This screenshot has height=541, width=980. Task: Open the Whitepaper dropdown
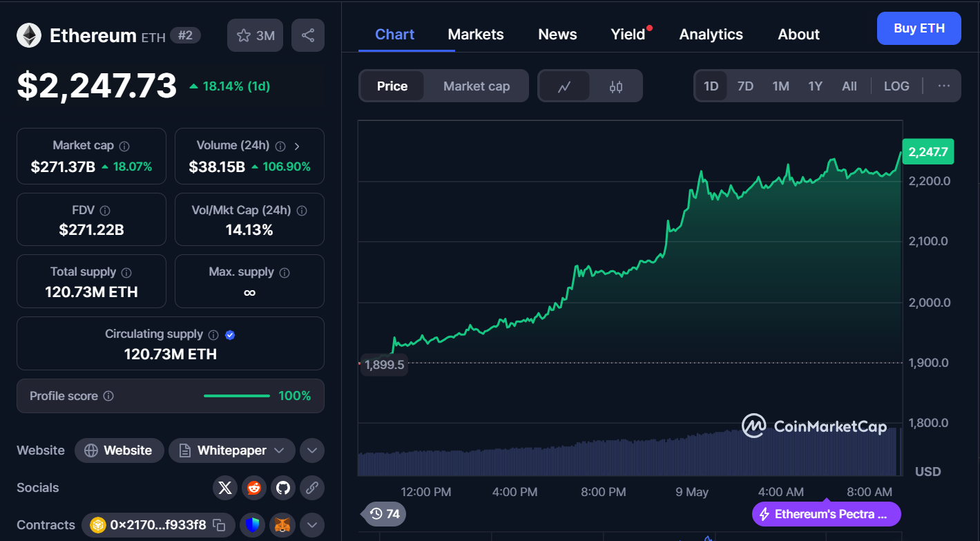click(232, 450)
